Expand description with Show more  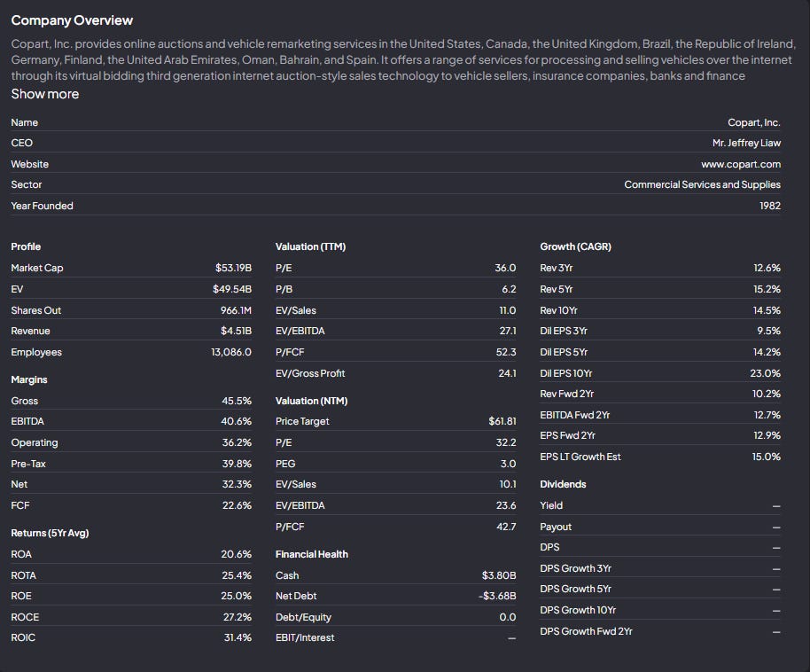[x=45, y=94]
